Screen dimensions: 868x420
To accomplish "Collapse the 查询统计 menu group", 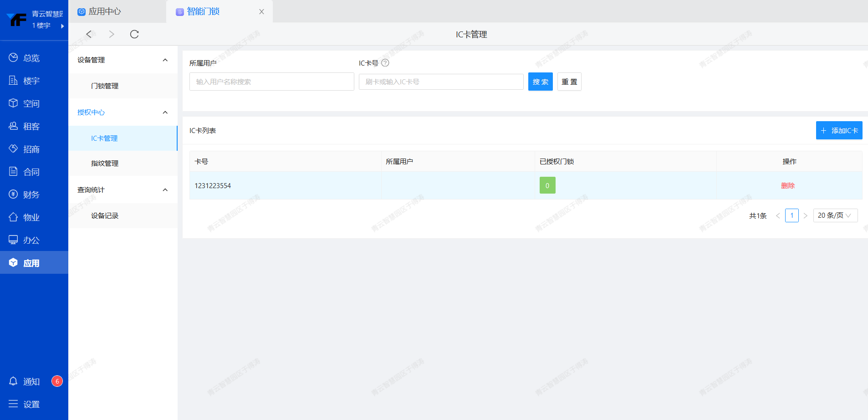I will (165, 190).
